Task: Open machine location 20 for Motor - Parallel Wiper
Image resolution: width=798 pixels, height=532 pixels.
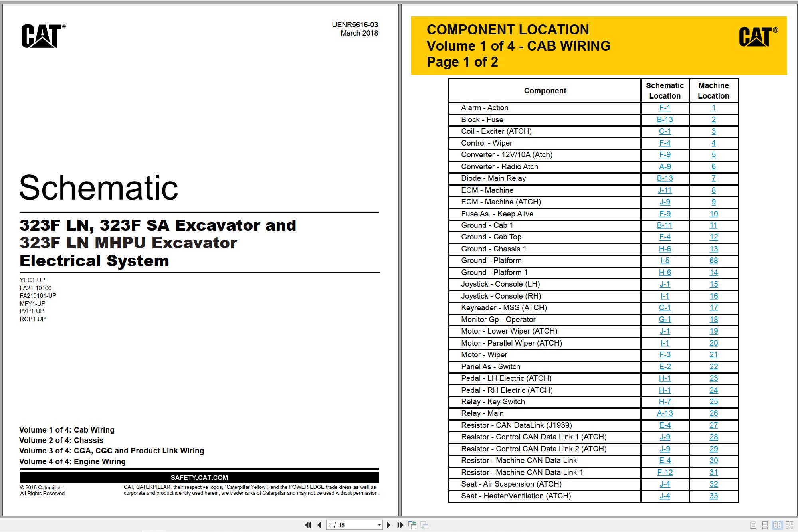Action: point(713,343)
